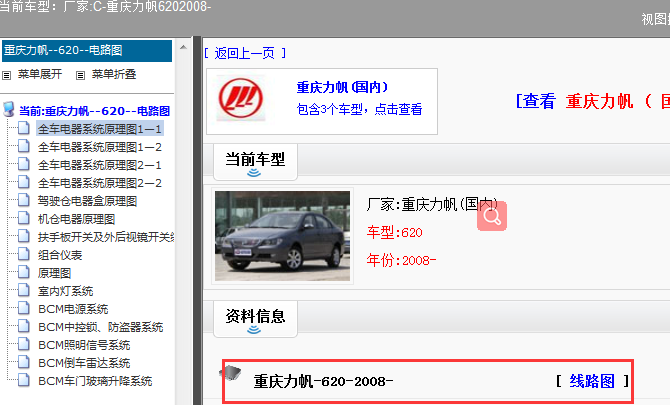Screen dimensions: 670x405
Task: Open BCM照明信号系统 entry
Action: pyautogui.click(x=84, y=345)
